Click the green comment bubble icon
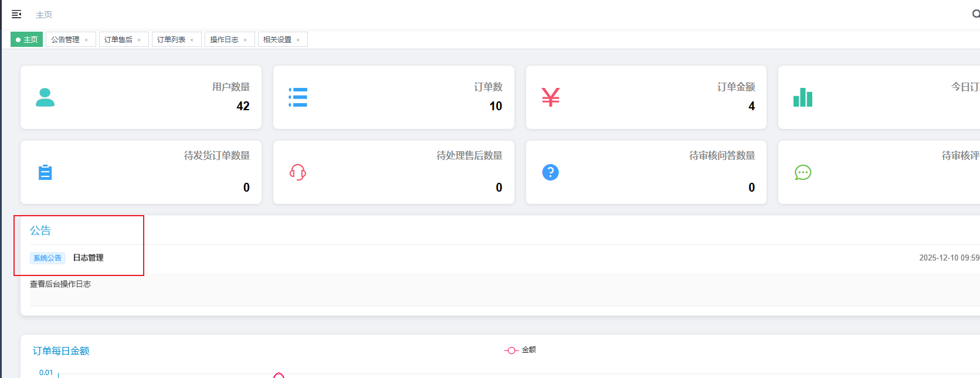980x378 pixels. pos(803,172)
